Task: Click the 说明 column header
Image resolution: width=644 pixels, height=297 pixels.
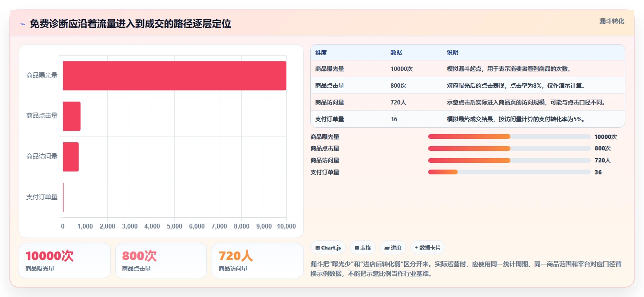Action: (452, 53)
